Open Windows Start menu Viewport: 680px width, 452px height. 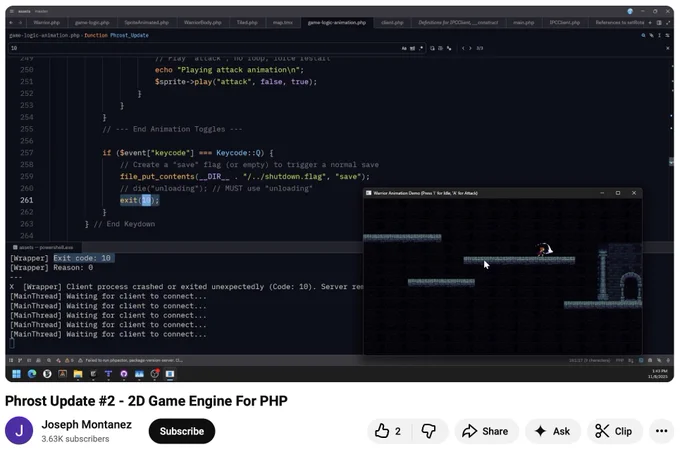(16, 374)
